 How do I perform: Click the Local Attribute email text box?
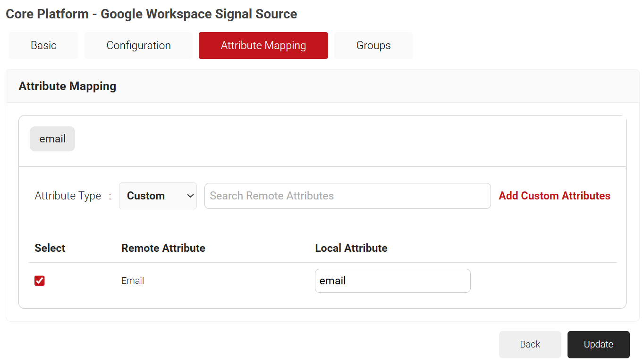tap(392, 281)
